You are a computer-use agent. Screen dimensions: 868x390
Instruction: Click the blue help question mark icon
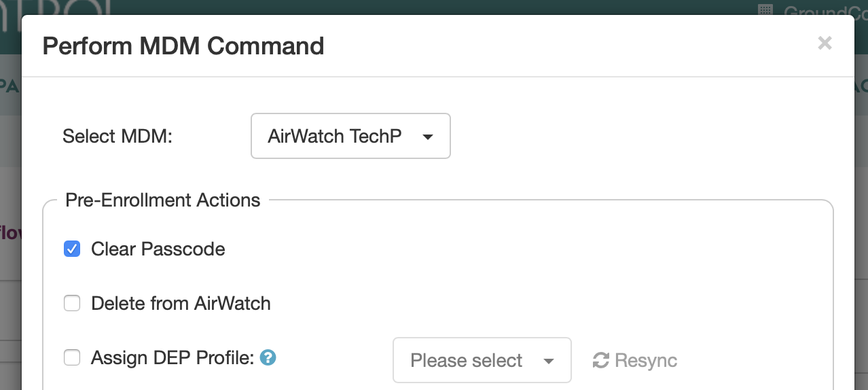(x=268, y=357)
